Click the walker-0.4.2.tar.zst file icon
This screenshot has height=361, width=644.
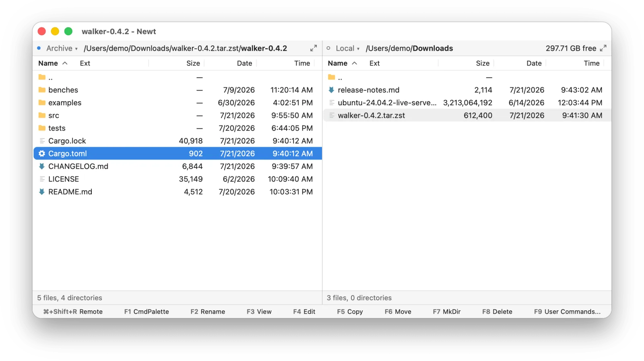[332, 115]
